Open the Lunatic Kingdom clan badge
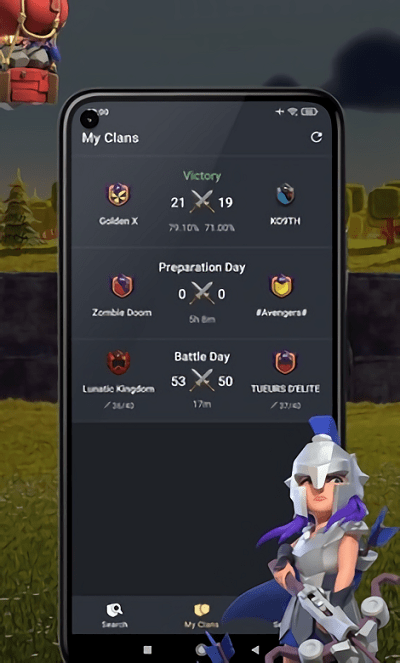Image resolution: width=400 pixels, height=663 pixels. [118, 363]
